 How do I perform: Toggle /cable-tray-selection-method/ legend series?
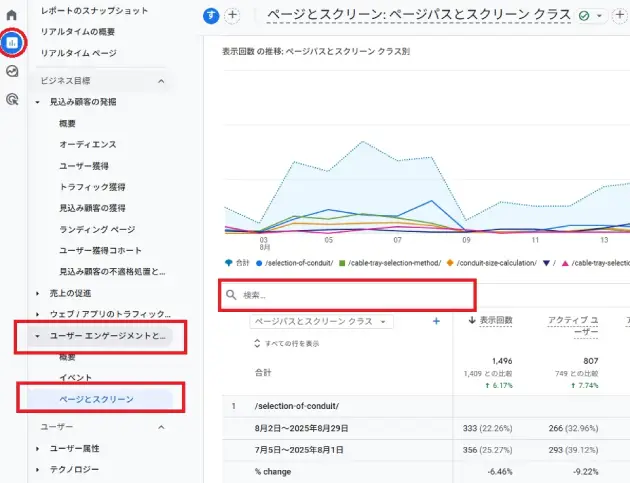pos(391,263)
